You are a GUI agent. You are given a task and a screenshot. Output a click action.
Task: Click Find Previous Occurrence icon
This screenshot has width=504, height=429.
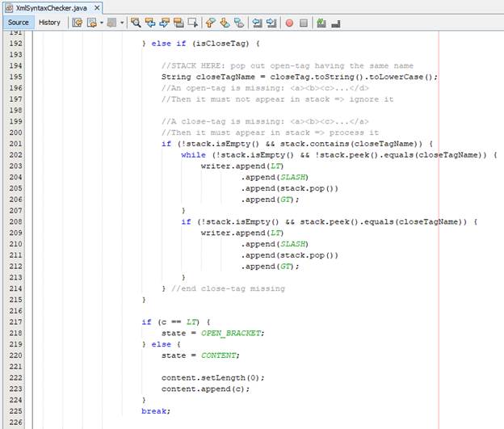pyautogui.click(x=150, y=23)
